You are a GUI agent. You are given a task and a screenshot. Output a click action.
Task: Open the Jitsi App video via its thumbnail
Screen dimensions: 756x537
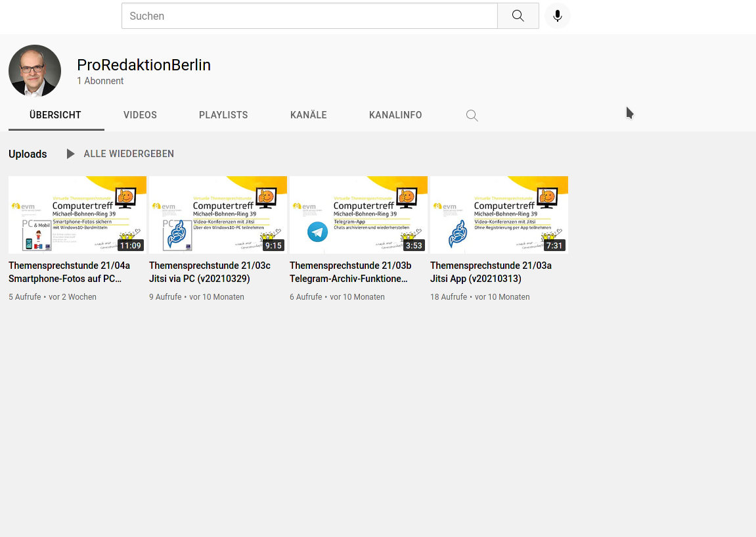click(499, 214)
